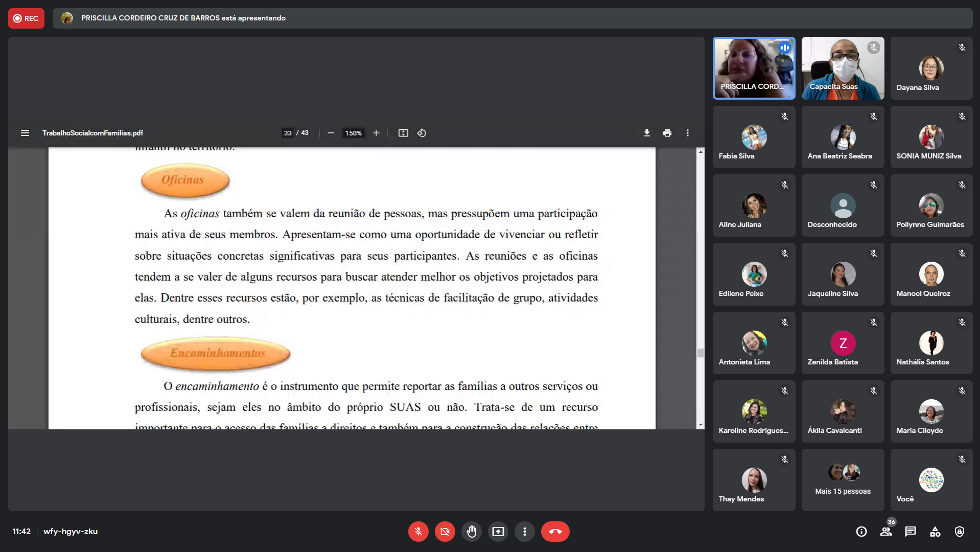Image resolution: width=980 pixels, height=552 pixels.
Task: Open the chat panel
Action: (x=910, y=532)
